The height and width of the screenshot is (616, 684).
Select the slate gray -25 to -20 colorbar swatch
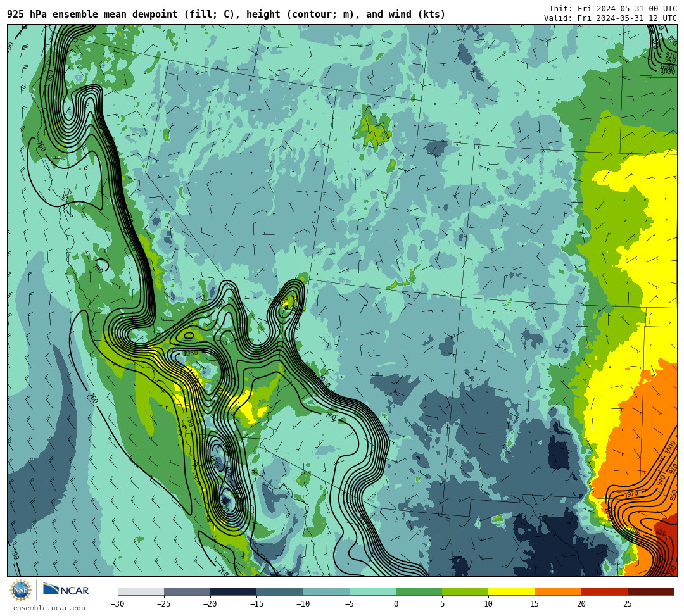(x=187, y=591)
